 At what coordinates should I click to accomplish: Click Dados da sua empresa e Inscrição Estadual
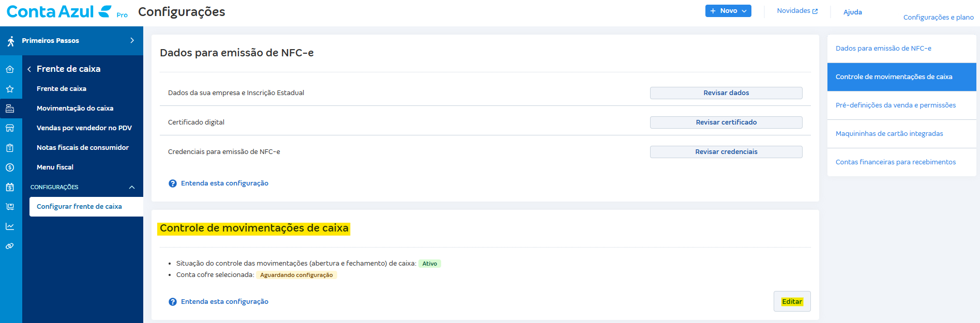(236, 93)
